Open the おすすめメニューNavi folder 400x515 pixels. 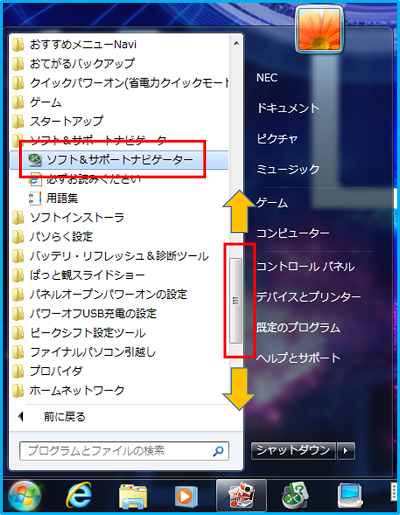[x=75, y=44]
